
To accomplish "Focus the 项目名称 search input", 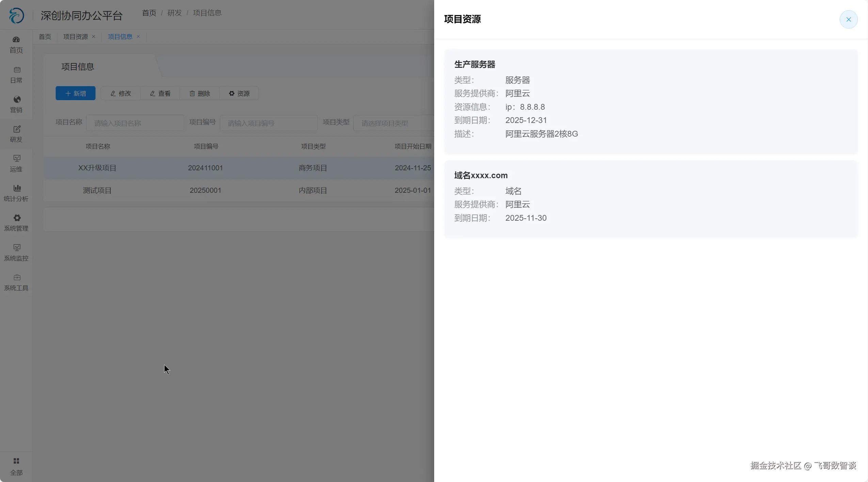I will coord(135,123).
